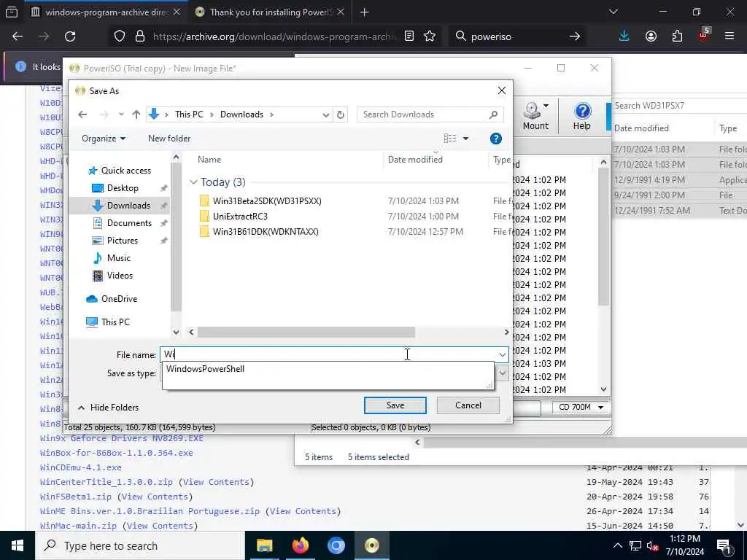Refresh the Downloads folder location
Viewport: 747px width, 560px height.
click(340, 114)
